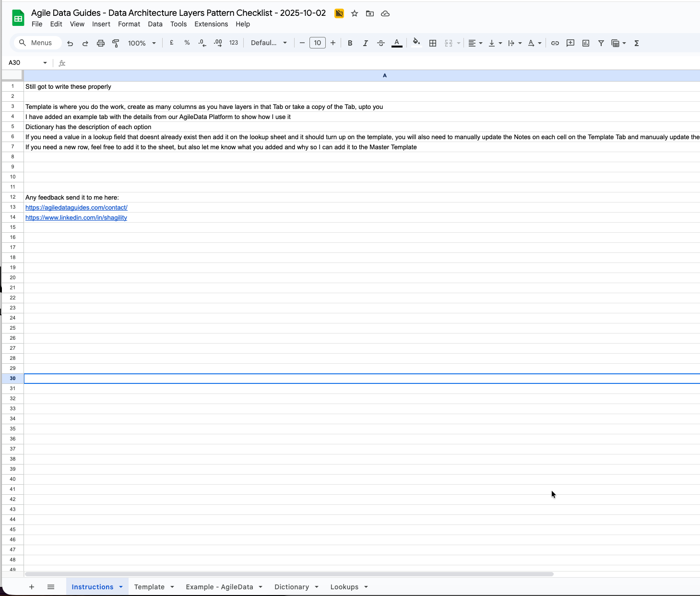700x596 pixels.
Task: Toggle strikethrough formatting
Action: click(381, 43)
